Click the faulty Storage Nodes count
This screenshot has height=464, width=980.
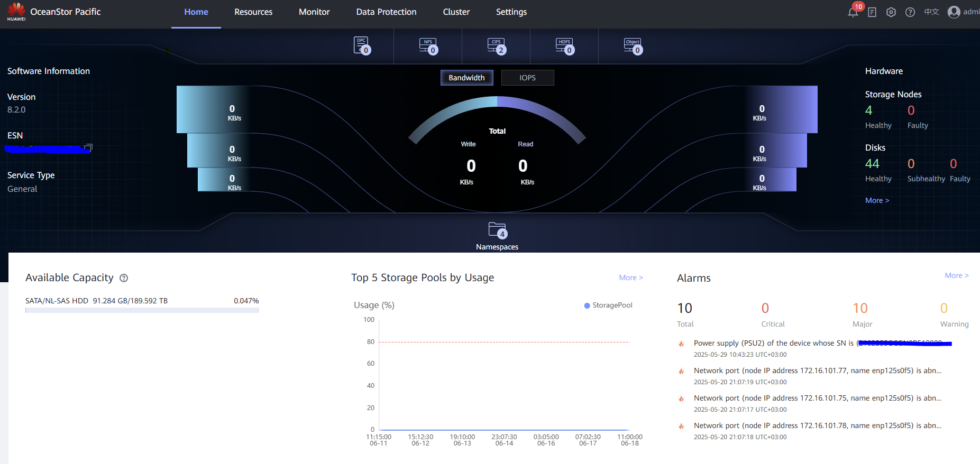911,110
